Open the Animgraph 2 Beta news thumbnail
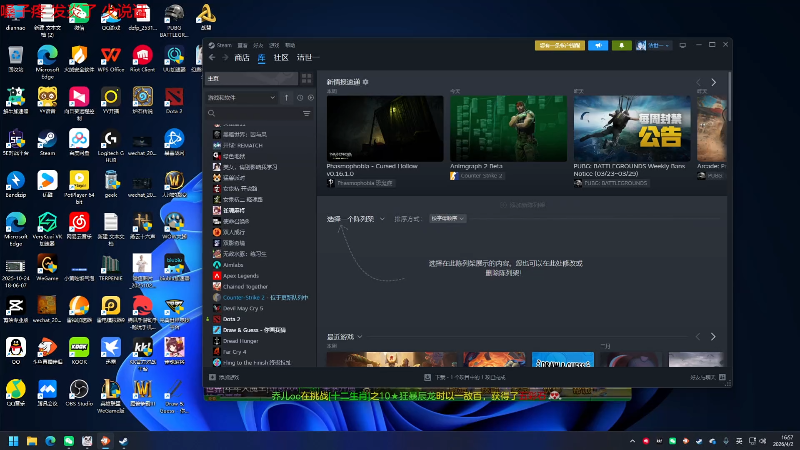 click(508, 129)
